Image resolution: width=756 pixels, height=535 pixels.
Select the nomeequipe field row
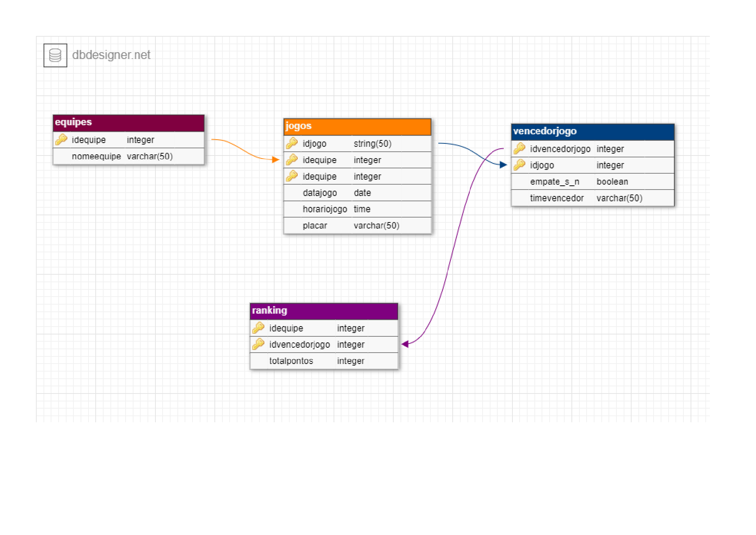129,156
